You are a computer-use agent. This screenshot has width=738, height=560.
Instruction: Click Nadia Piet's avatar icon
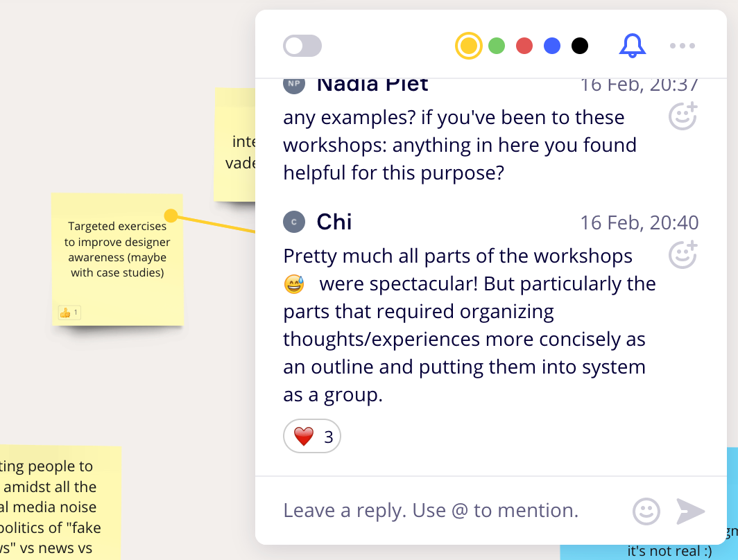[294, 85]
